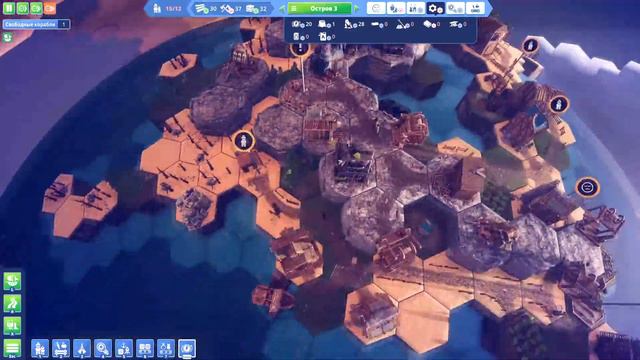Open build category 1 with houses icon
Viewport: 640px width, 360px height.
pyautogui.click(x=40, y=349)
